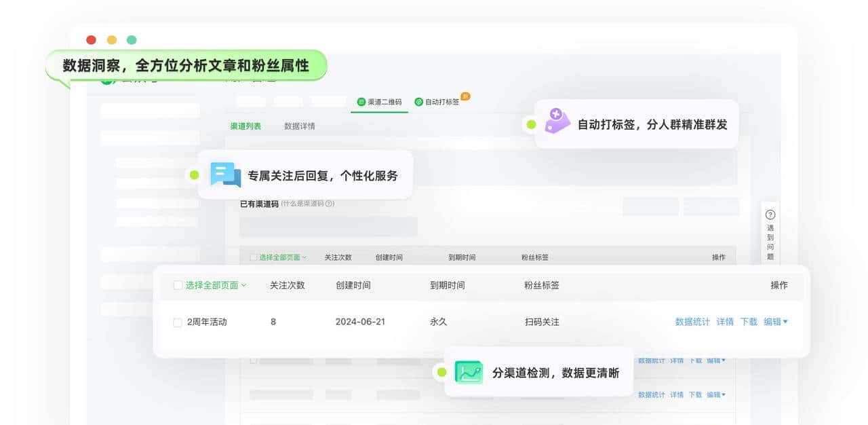Viewport: 868px width, 425px height.
Task: Click the floating 遇到问题 side panel
Action: pyautogui.click(x=770, y=234)
